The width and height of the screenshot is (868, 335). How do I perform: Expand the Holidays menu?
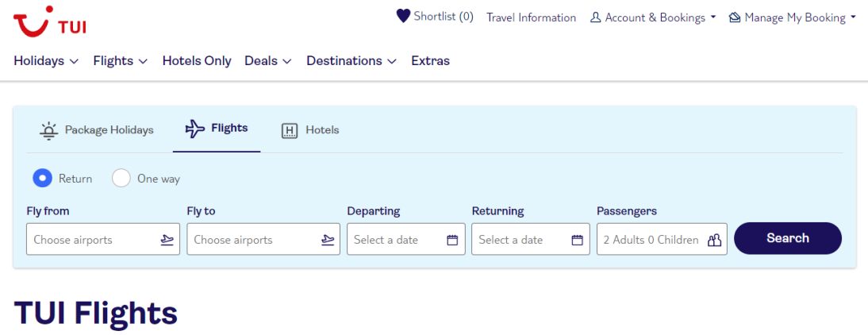[x=47, y=61]
